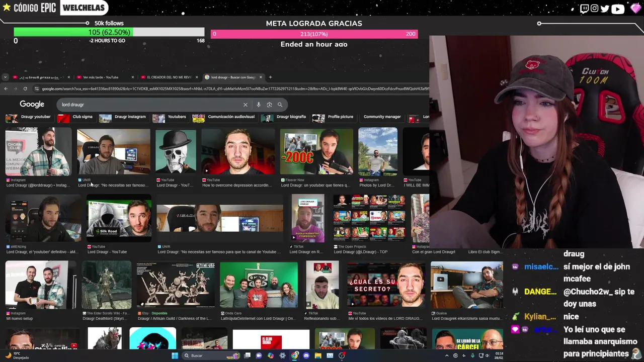Open the Copilot taskbar icon

click(x=271, y=355)
